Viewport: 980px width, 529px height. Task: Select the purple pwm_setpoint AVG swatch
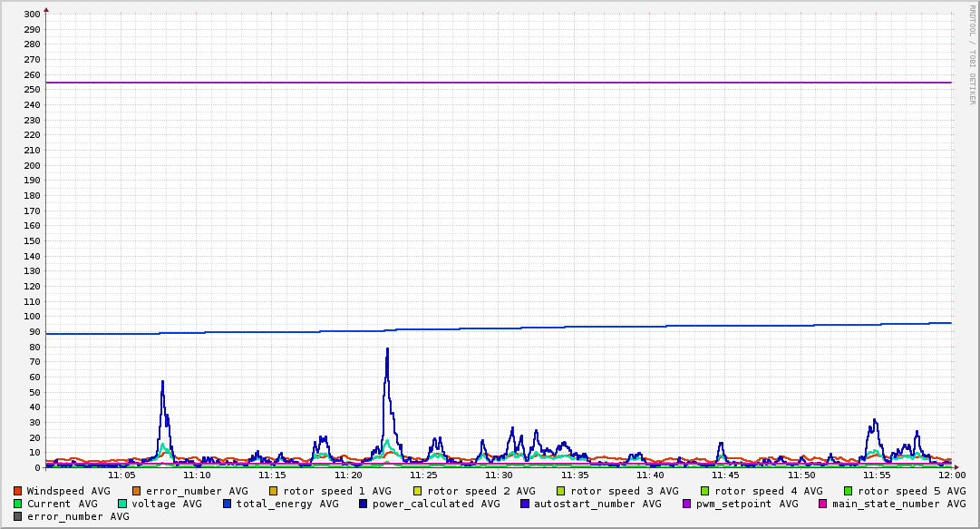686,504
